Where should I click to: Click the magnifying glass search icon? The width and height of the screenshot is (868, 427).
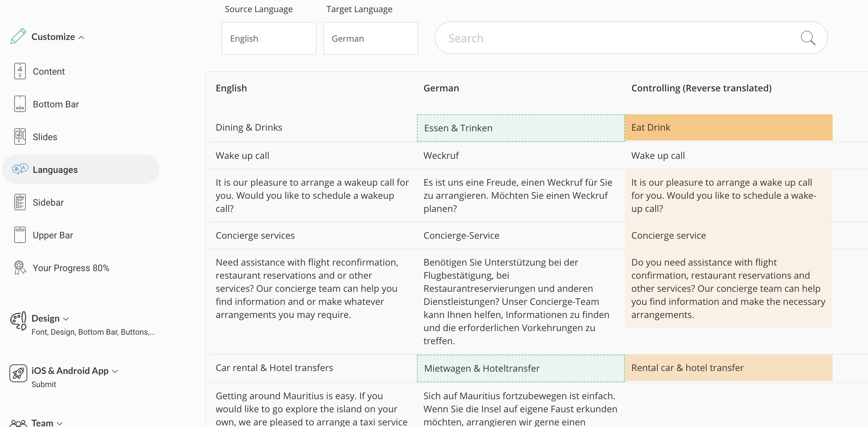coord(808,38)
